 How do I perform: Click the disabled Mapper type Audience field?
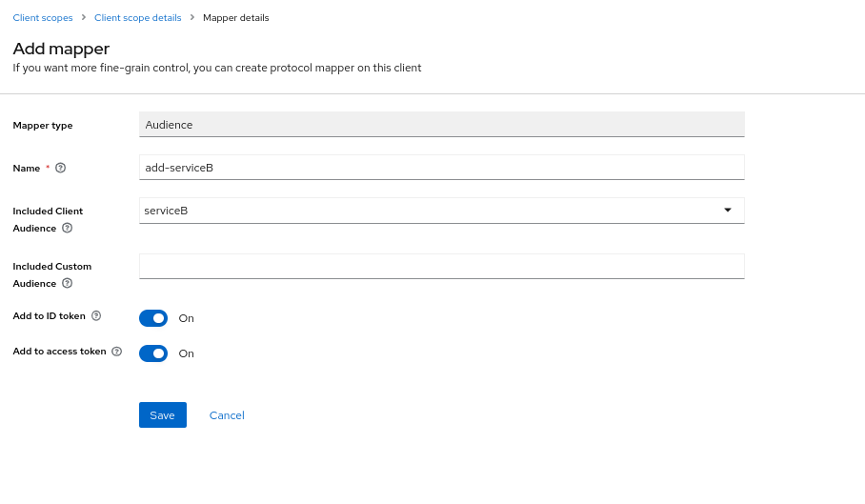tap(442, 125)
